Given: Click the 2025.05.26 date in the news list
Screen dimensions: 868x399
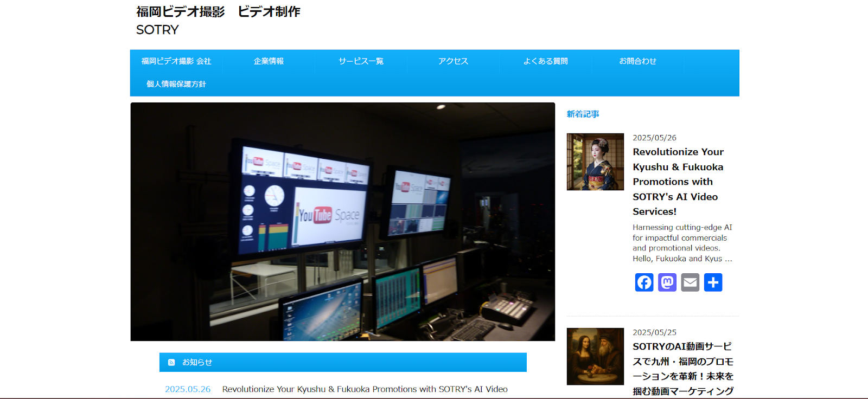Looking at the screenshot, I should tap(188, 389).
